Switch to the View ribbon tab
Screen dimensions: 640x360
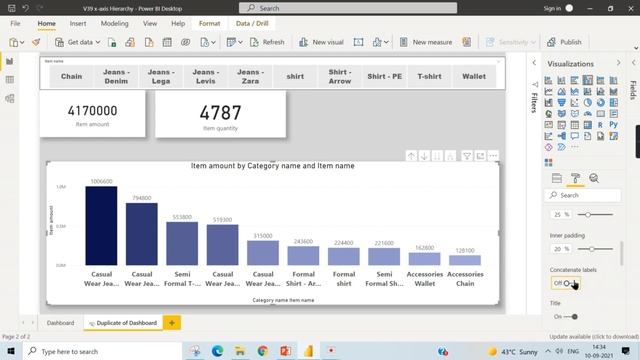click(x=150, y=24)
